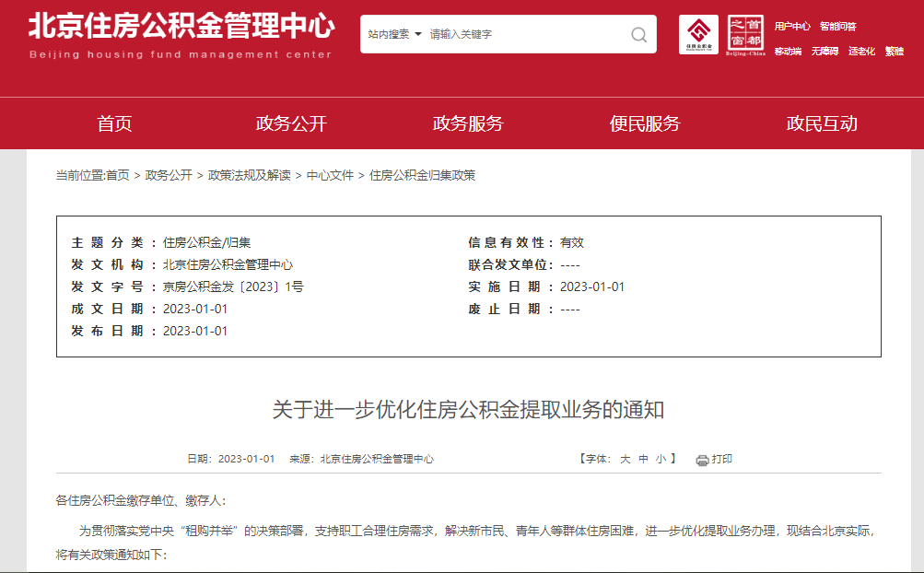Open the 政务服务 navigation tab

[468, 123]
